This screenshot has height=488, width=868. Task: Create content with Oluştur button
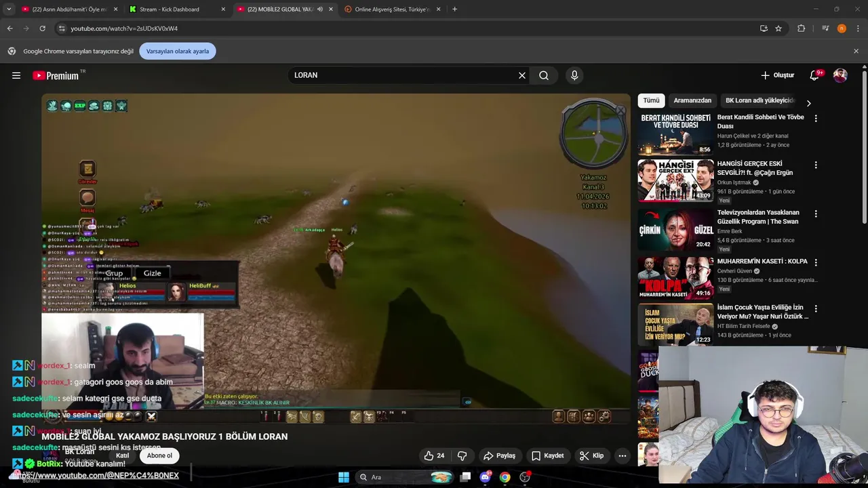[x=777, y=75]
